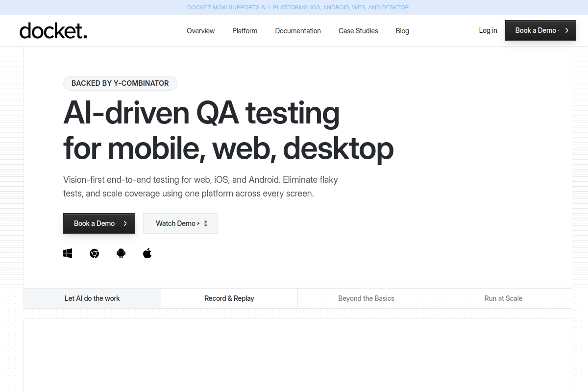Open Case Studies page

click(358, 31)
